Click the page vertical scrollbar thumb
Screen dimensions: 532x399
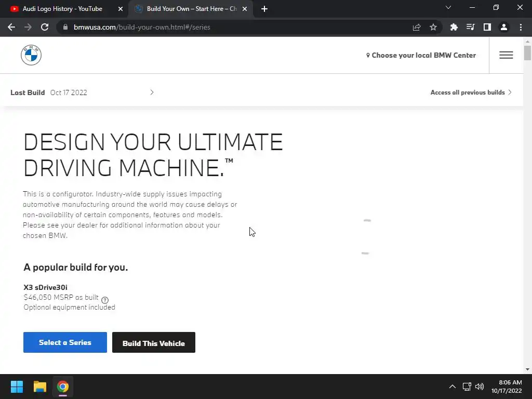527,53
